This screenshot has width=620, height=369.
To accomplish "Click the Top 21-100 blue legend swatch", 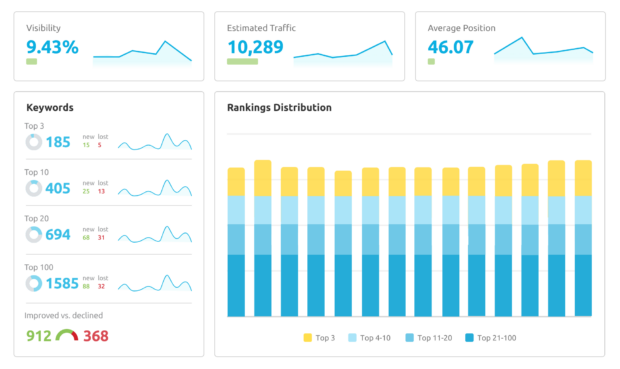I will coord(469,338).
